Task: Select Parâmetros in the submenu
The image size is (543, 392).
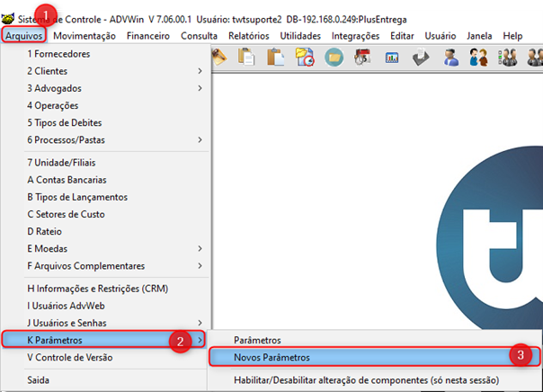Action: click(375, 340)
